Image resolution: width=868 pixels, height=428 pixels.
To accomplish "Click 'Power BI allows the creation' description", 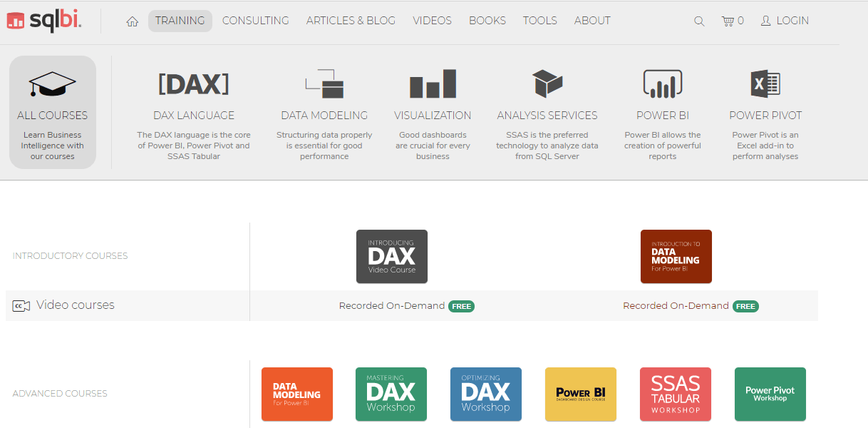I will click(x=663, y=146).
